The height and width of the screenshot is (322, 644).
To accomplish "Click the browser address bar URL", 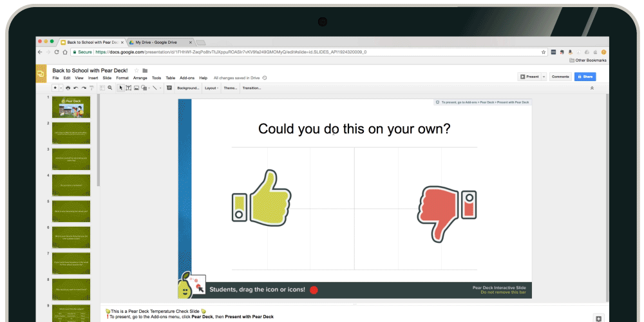I will 230,52.
